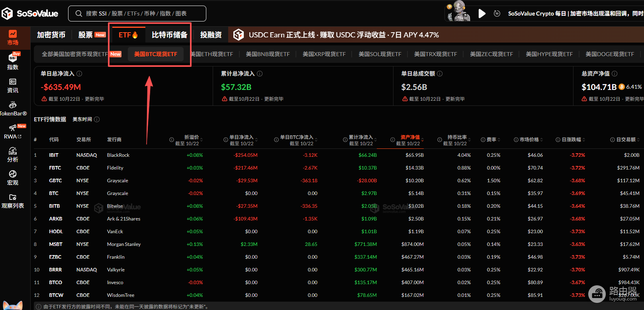Open the 指数 SSI sidebar section
Viewport: 644px width, 310px height.
[13, 62]
